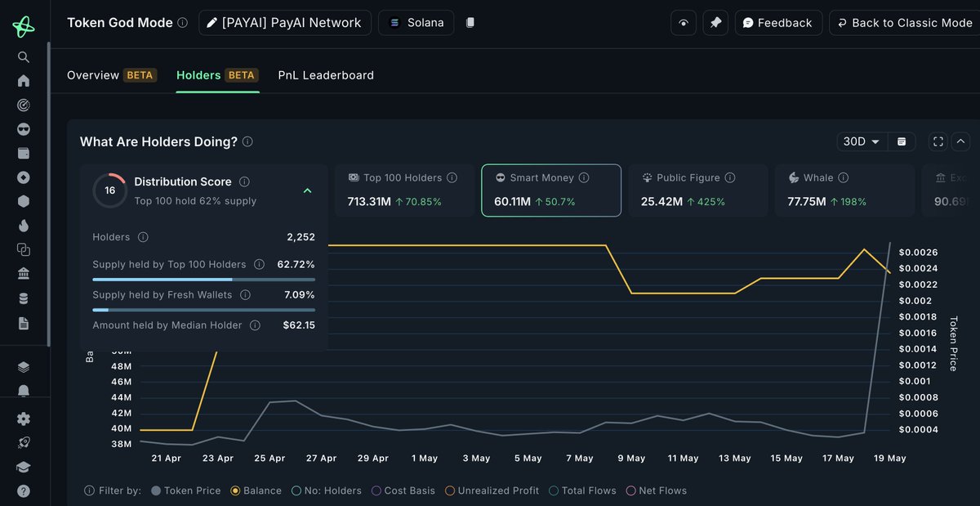Pin this token with the pushpin icon

[x=715, y=23]
